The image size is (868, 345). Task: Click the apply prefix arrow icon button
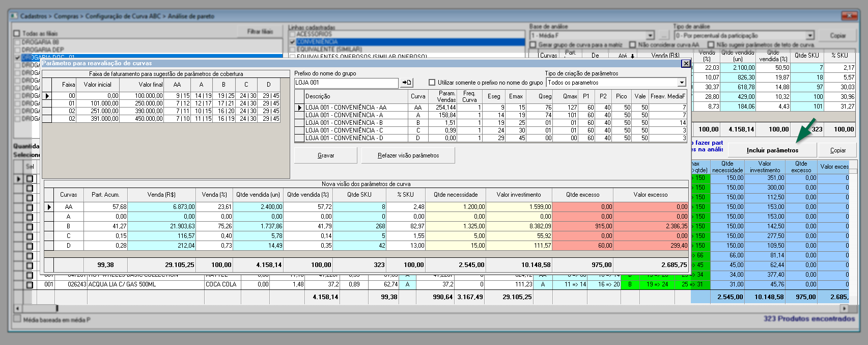(x=407, y=83)
